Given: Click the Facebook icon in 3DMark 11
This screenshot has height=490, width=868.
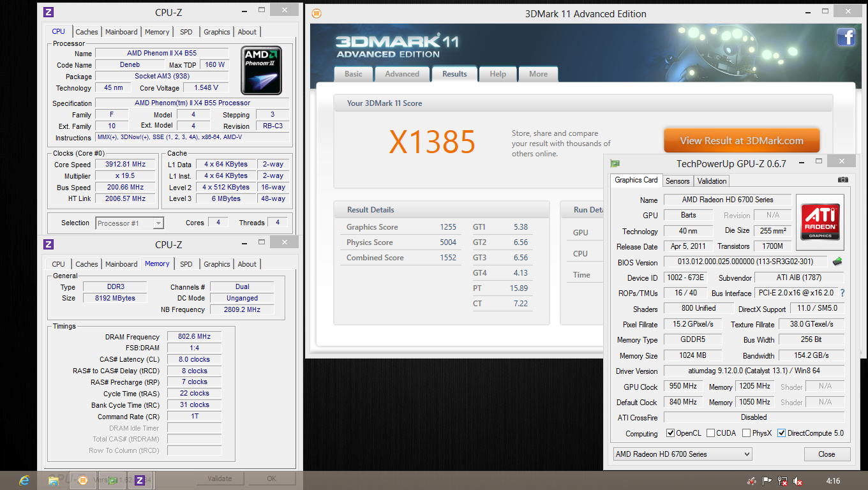Looking at the screenshot, I should [x=846, y=38].
